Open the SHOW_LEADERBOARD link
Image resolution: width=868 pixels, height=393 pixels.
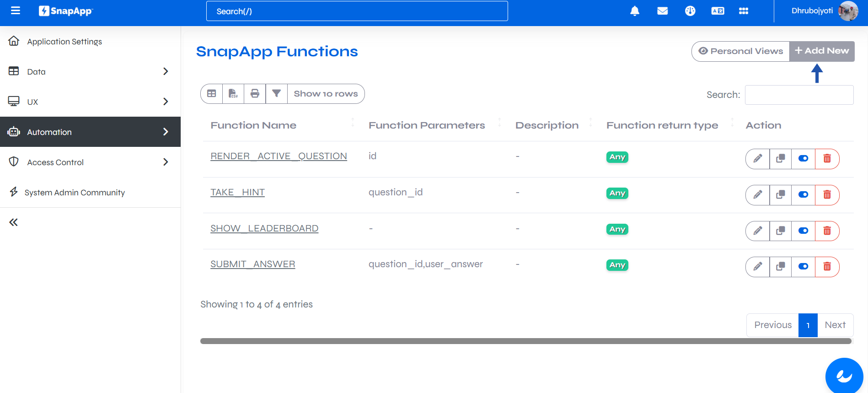click(x=264, y=228)
